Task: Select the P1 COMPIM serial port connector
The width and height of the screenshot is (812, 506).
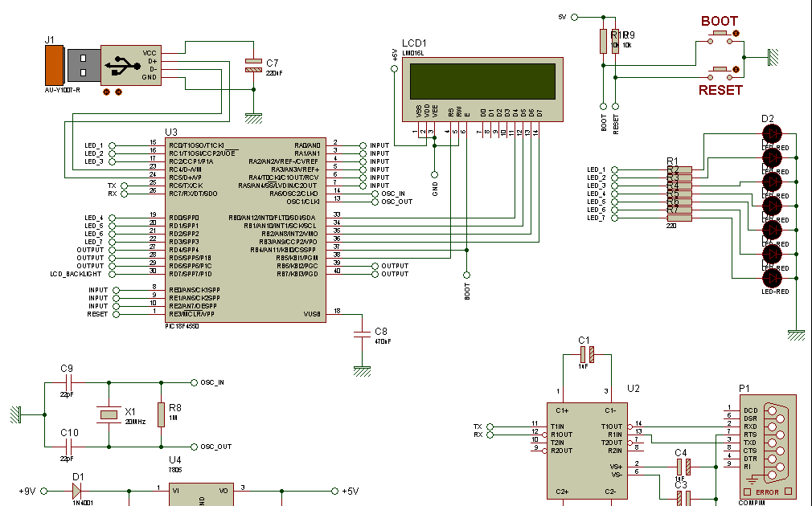Action: tap(768, 447)
